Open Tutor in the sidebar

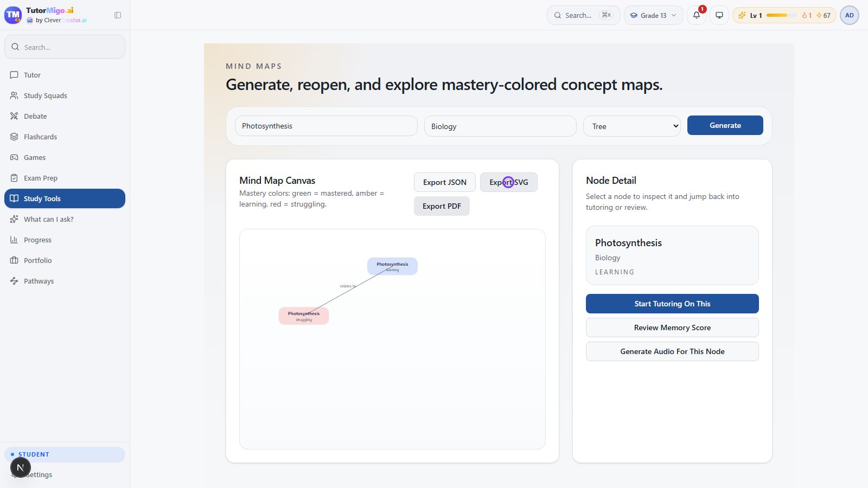pyautogui.click(x=65, y=75)
